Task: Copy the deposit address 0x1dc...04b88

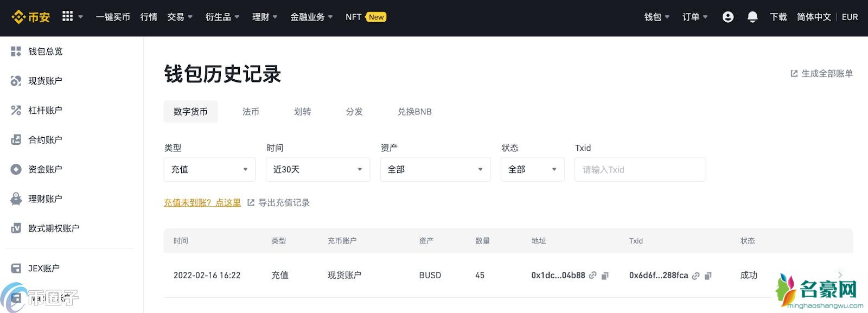Action: pos(605,276)
